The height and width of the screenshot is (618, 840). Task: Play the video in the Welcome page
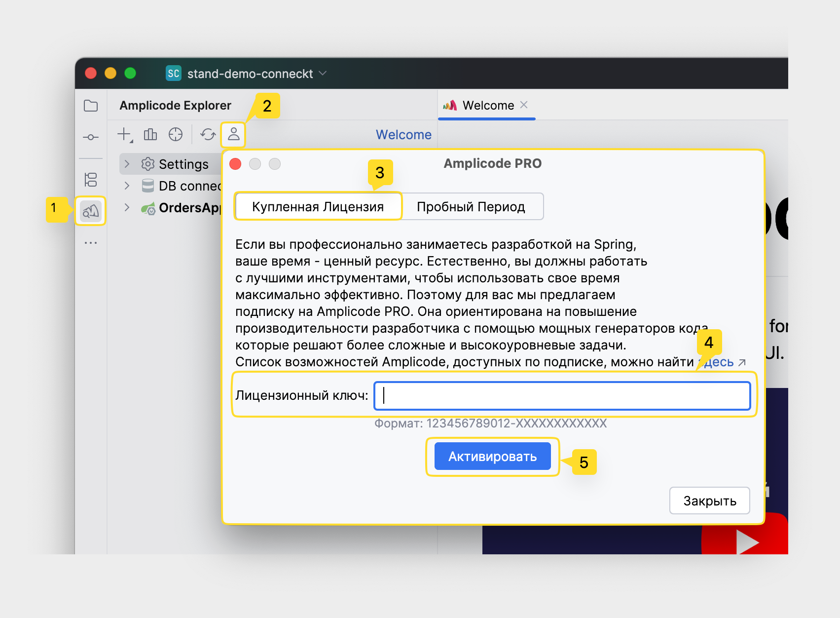pyautogui.click(x=747, y=541)
